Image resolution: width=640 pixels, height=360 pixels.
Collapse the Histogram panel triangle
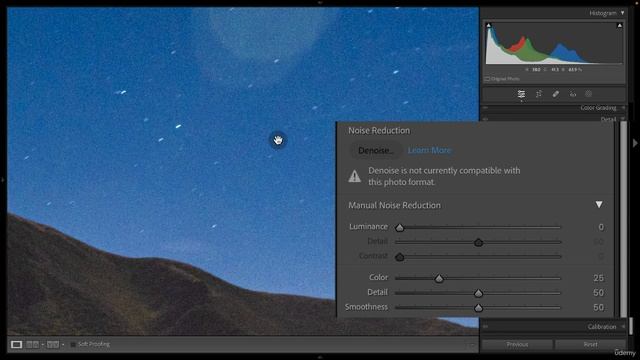tap(622, 13)
